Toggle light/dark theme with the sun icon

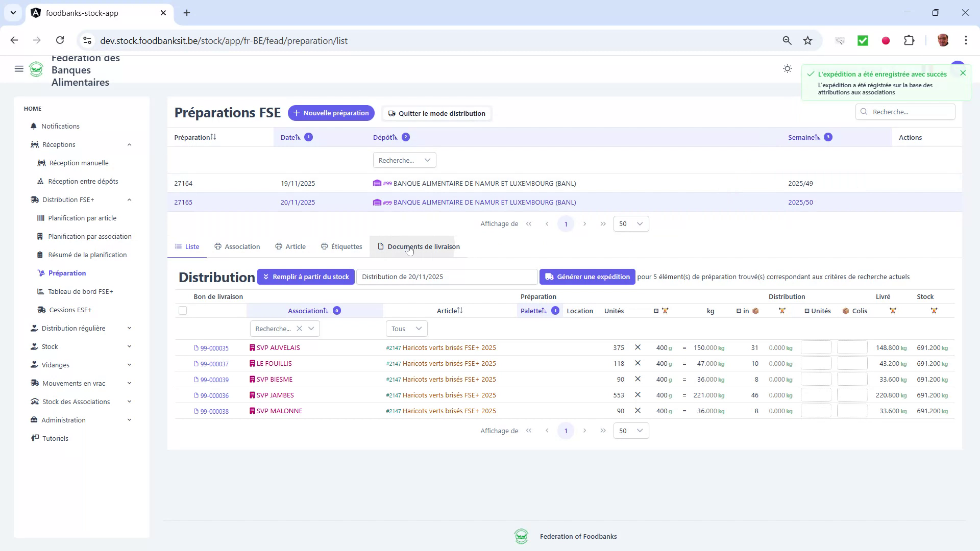787,68
